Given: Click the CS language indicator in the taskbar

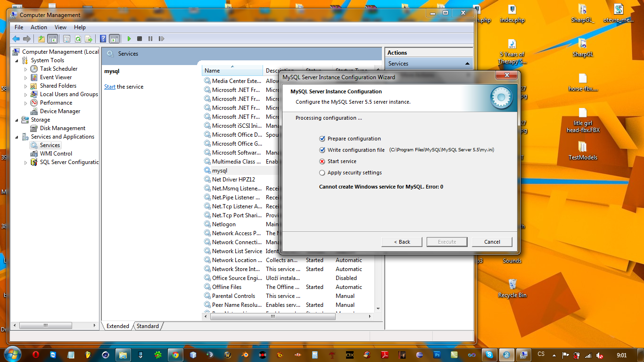Looking at the screenshot, I should tap(541, 354).
